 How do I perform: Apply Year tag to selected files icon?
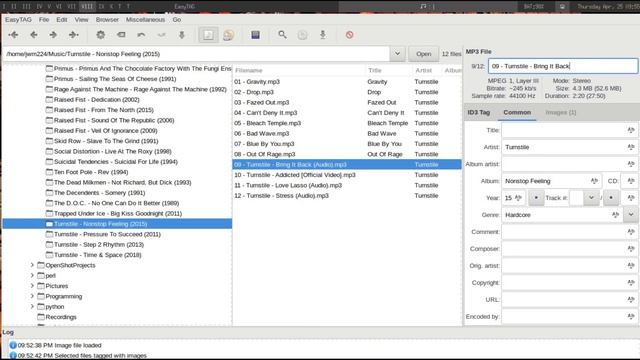click(518, 198)
